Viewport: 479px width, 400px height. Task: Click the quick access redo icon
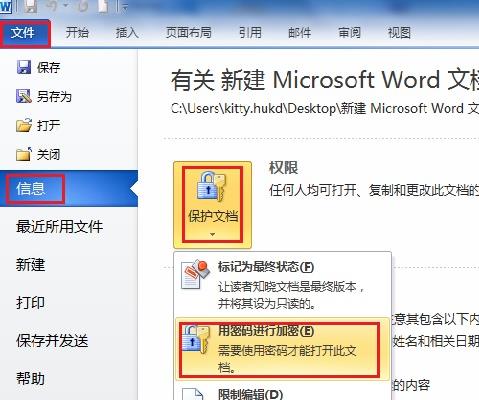[82, 7]
